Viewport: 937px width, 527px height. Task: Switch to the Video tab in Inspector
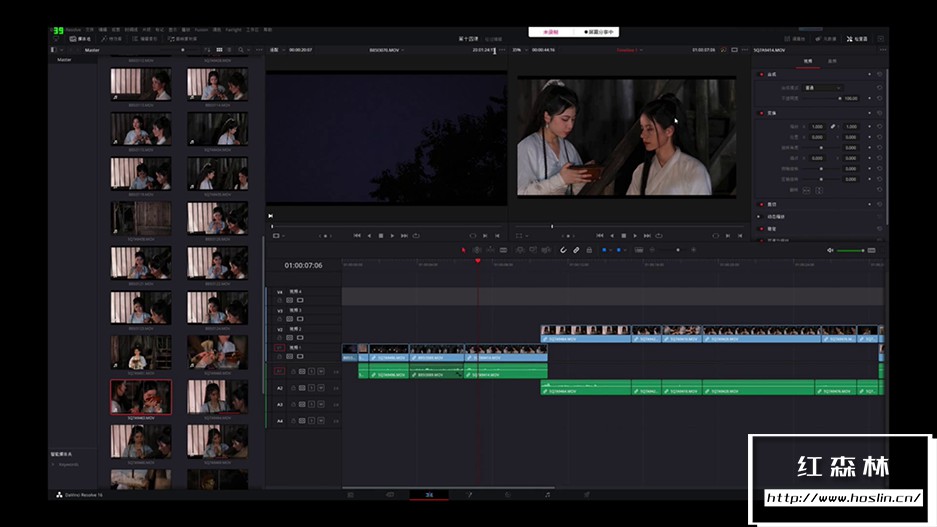point(808,61)
